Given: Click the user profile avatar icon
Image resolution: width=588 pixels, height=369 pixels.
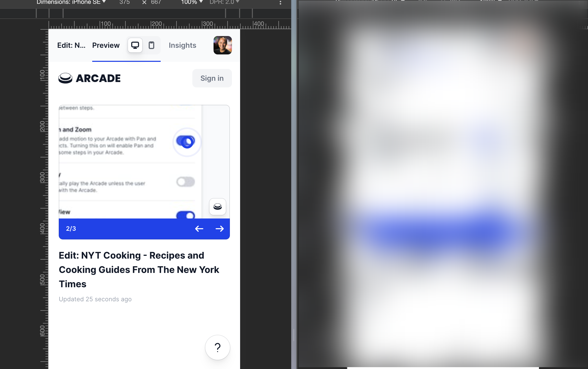Looking at the screenshot, I should [x=222, y=45].
